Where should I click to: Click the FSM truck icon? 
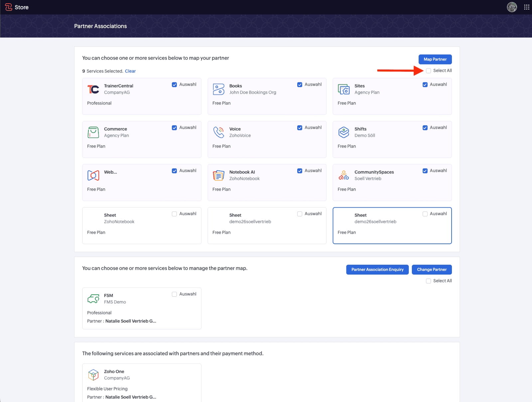click(x=93, y=299)
